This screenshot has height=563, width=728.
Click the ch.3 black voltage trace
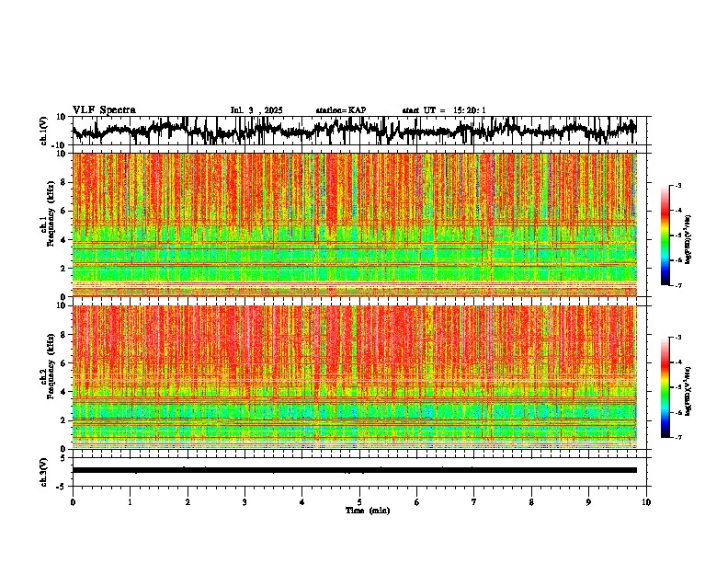pyautogui.click(x=354, y=470)
